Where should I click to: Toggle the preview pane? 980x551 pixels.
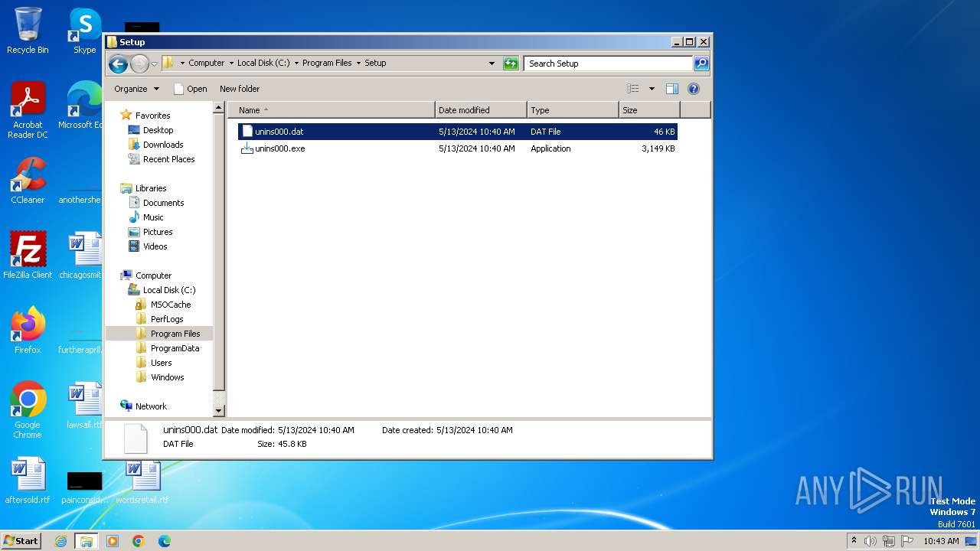tap(672, 89)
